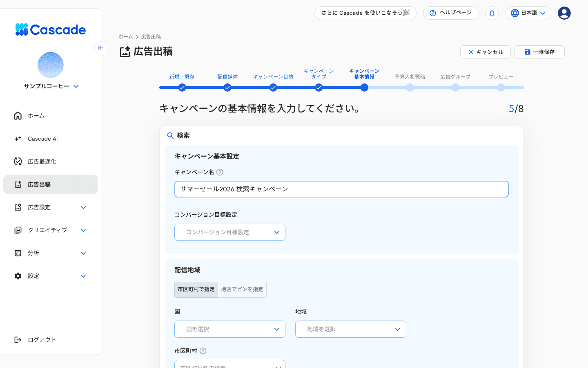Viewport: 588px width, 368px height.
Task: Go to the 新規／既存 step marker
Action: point(182,88)
